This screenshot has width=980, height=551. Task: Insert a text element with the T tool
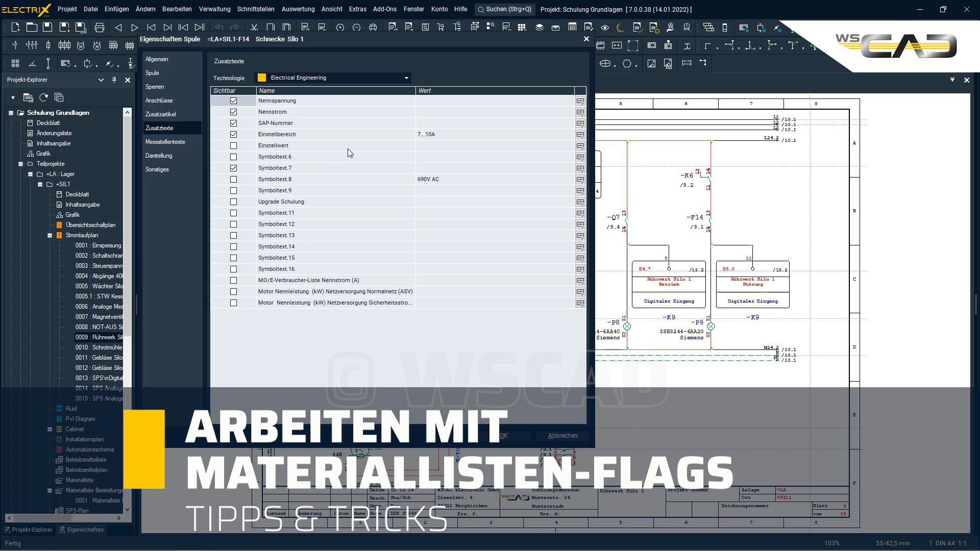coord(688,46)
